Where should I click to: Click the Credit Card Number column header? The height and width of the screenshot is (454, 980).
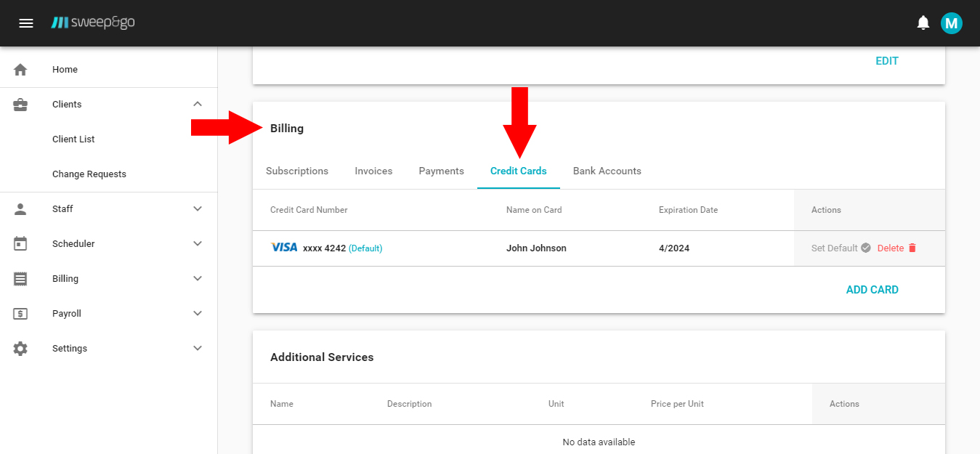[x=309, y=210]
